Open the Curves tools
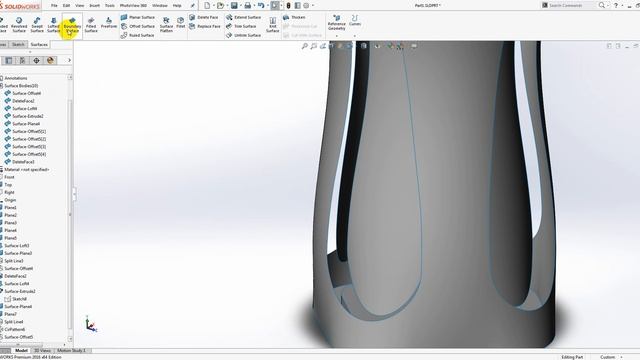 [355, 20]
